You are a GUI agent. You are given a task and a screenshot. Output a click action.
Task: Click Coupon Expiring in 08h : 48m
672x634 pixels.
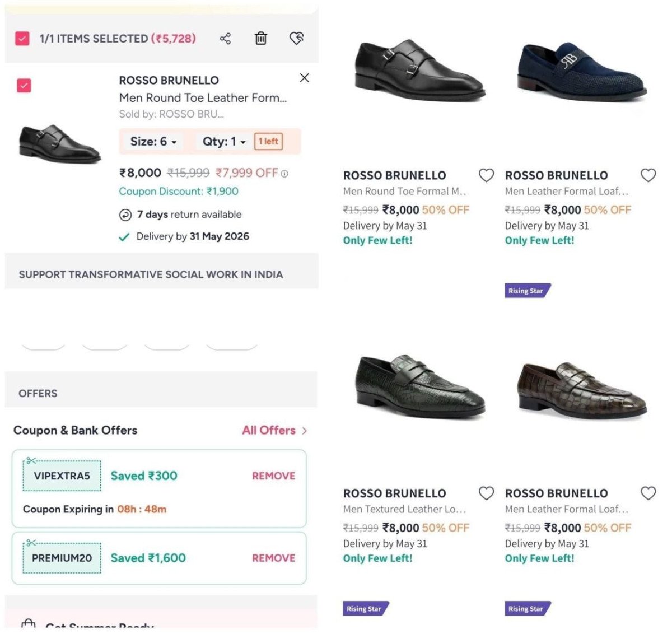click(x=95, y=509)
